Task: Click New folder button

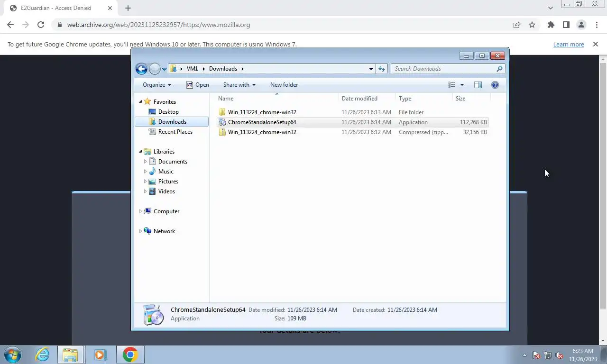Action: coord(284,85)
